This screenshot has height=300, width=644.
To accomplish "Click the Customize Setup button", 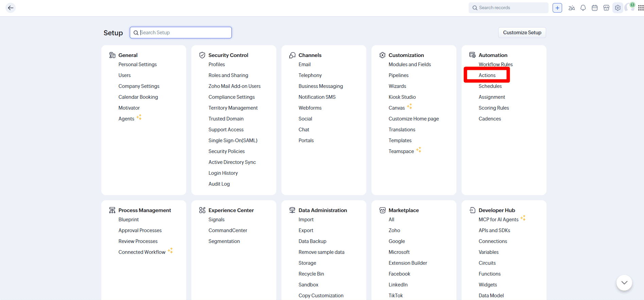I will pyautogui.click(x=522, y=33).
